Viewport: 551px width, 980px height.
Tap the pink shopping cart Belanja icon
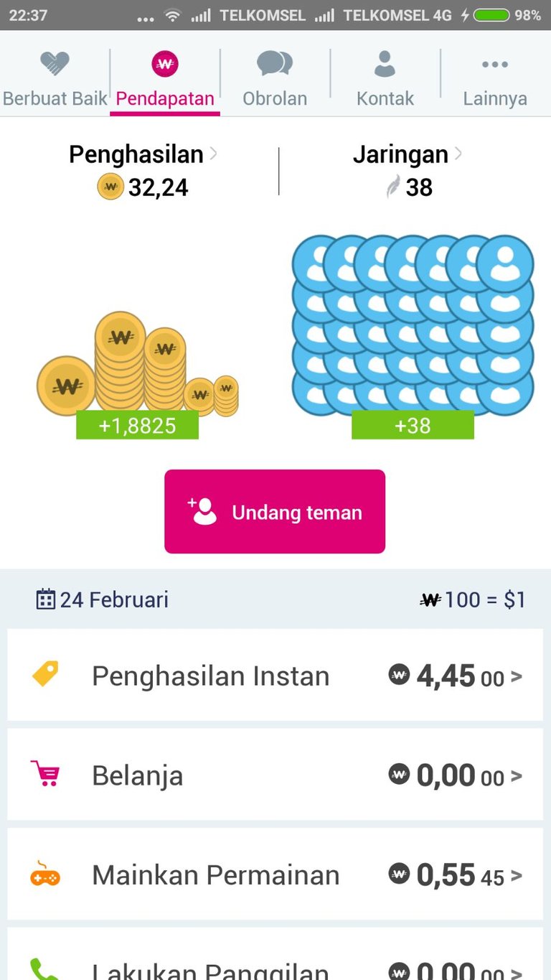pyautogui.click(x=45, y=774)
